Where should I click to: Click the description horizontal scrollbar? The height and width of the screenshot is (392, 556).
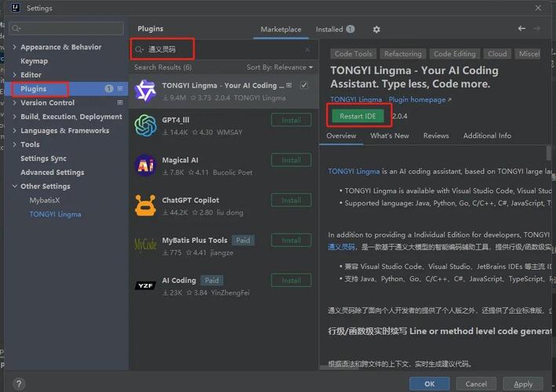tap(339, 368)
